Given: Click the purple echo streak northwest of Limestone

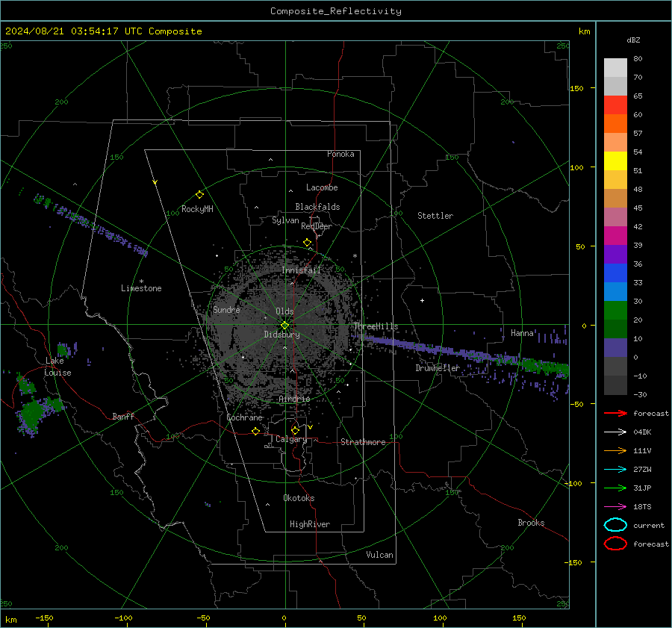Looking at the screenshot, I should [90, 224].
